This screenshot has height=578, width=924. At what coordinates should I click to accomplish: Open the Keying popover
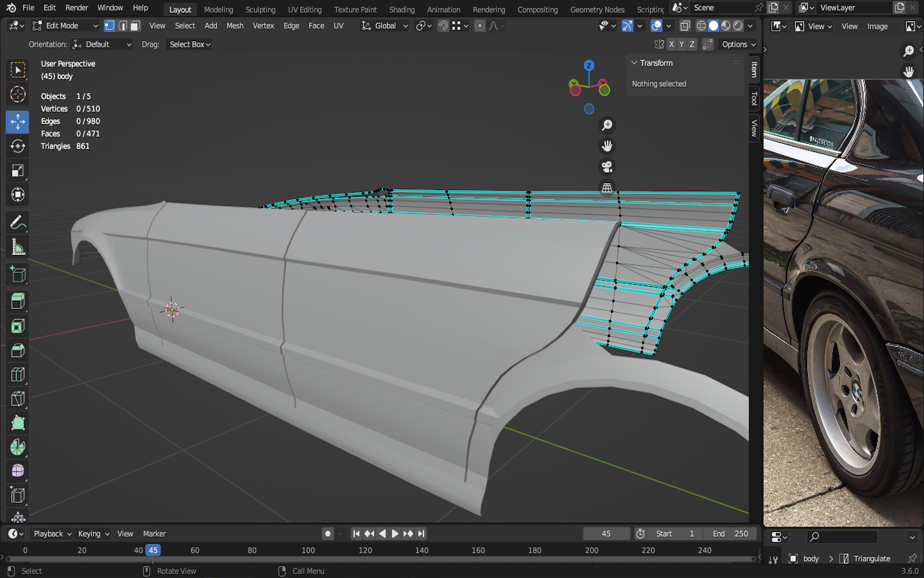point(94,534)
